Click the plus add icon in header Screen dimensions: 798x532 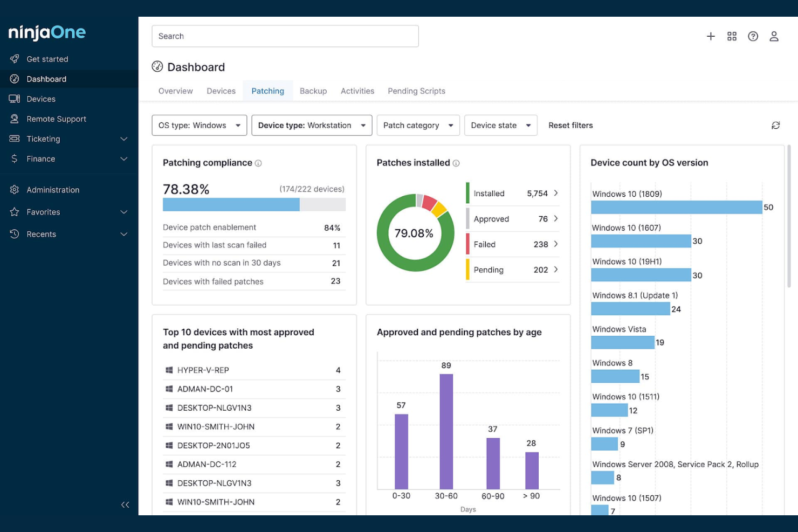pos(711,36)
